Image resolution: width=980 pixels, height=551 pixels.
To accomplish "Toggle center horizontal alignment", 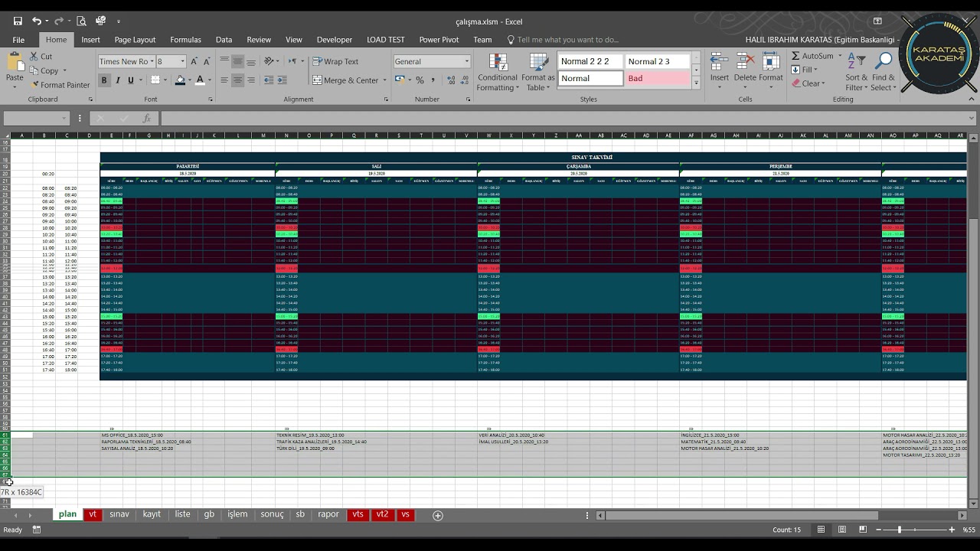I will coord(237,80).
